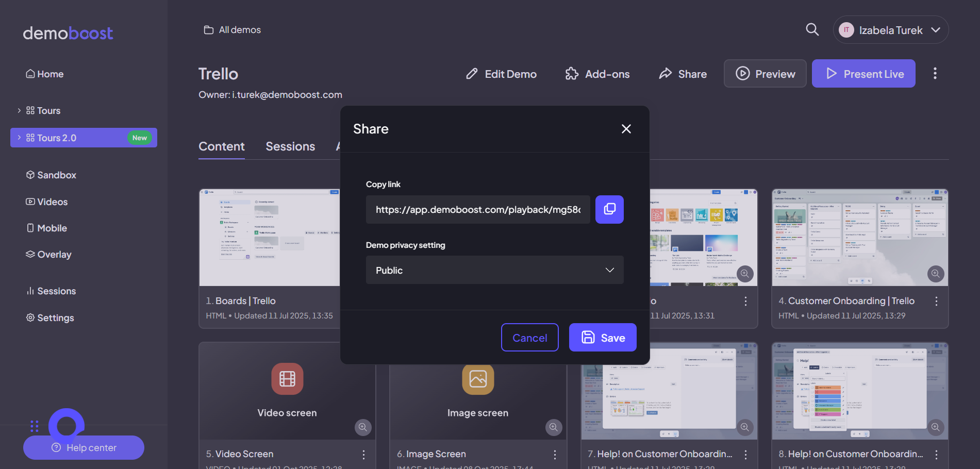Open Overlay in sidebar
This screenshot has width=980, height=469.
(x=49, y=254)
